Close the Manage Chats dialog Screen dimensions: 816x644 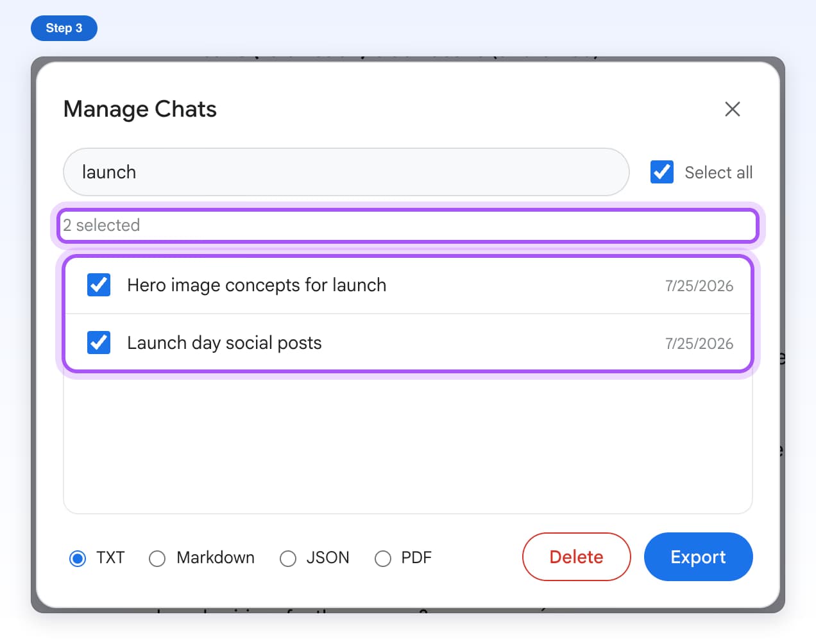[732, 109]
